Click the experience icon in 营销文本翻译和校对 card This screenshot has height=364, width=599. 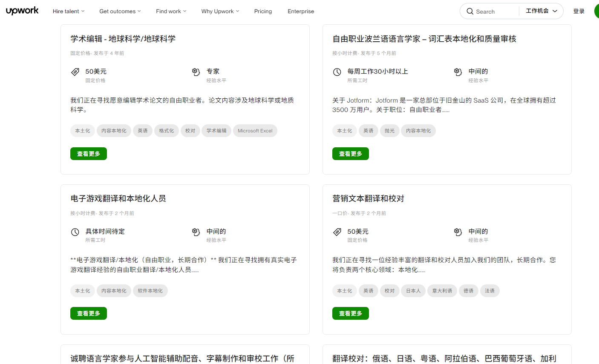click(458, 232)
